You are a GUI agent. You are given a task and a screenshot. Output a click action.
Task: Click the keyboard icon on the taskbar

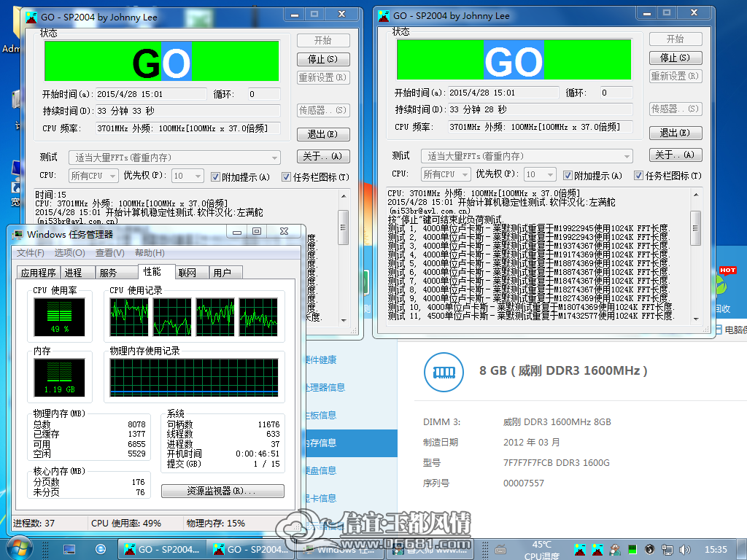(x=500, y=550)
